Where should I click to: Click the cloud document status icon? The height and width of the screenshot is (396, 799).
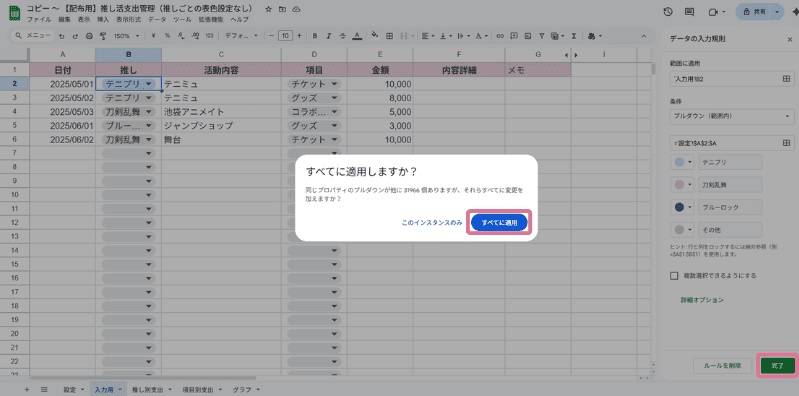pos(296,9)
